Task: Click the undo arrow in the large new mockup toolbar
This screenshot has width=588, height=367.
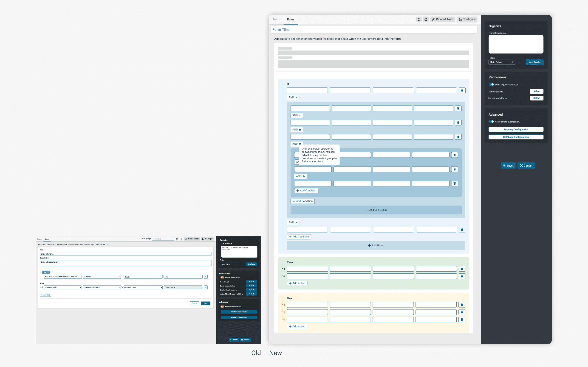Action: (x=419, y=19)
